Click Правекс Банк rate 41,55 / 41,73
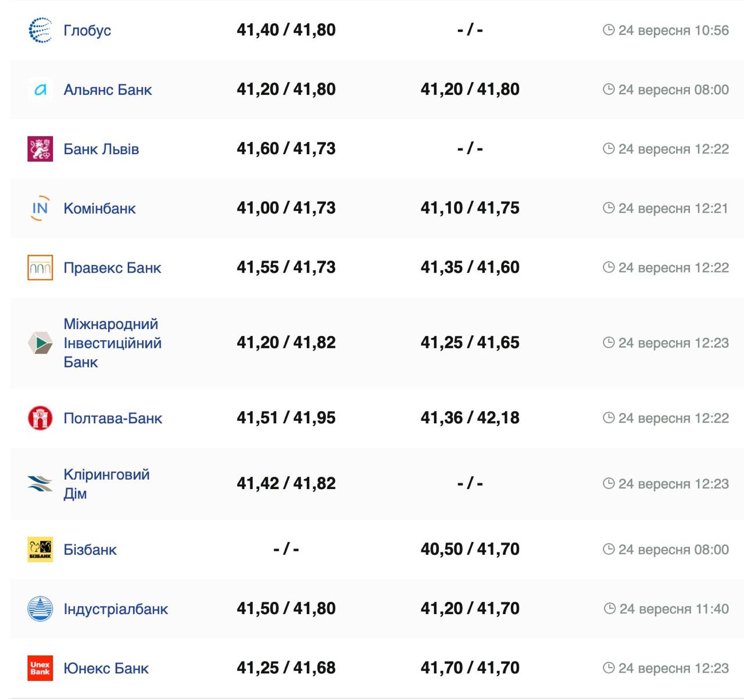 [286, 267]
